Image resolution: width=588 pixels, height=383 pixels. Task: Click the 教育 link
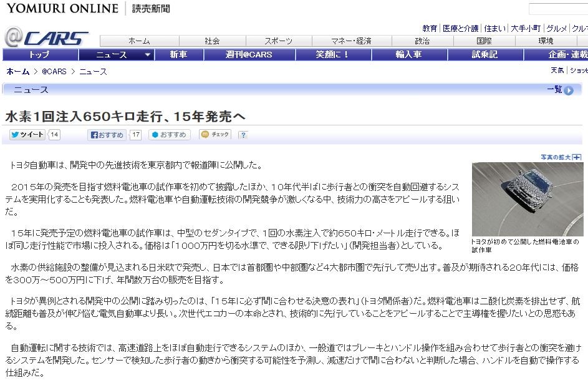[430, 29]
